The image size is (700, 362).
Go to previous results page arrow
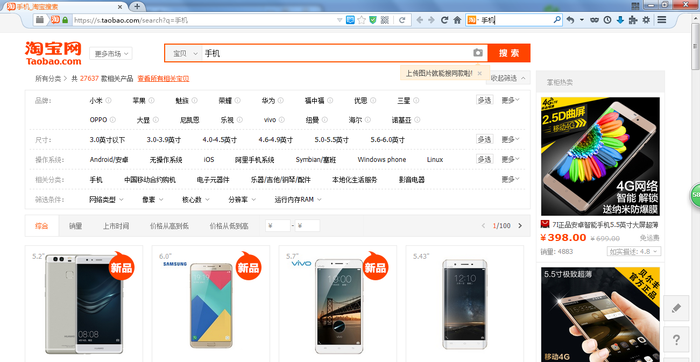tap(483, 226)
